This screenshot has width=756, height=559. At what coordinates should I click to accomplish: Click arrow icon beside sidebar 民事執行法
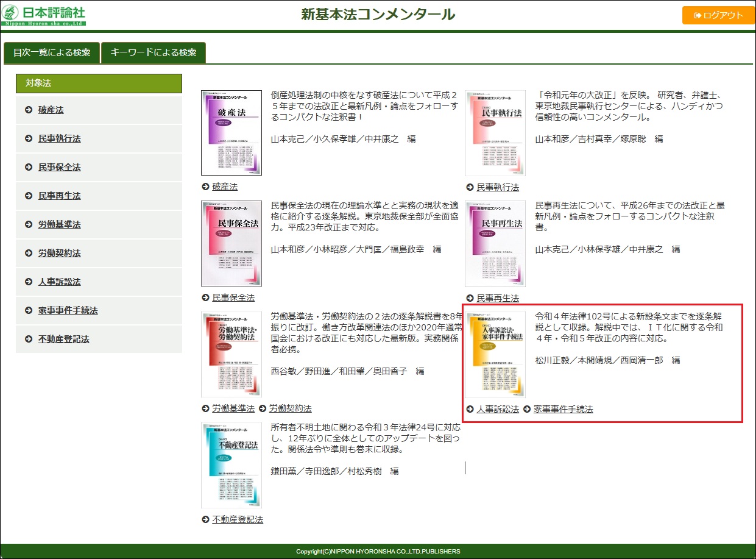(29, 139)
